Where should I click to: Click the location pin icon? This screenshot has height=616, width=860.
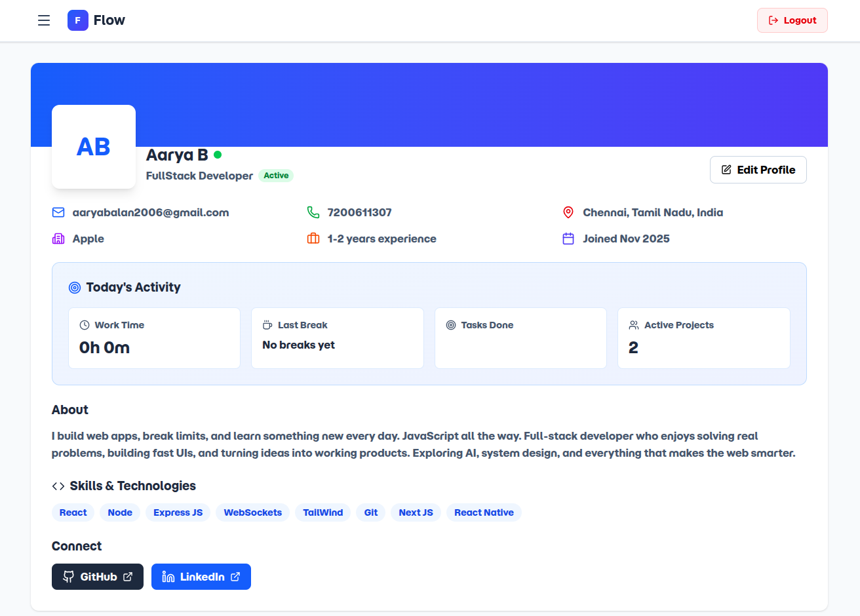tap(568, 212)
